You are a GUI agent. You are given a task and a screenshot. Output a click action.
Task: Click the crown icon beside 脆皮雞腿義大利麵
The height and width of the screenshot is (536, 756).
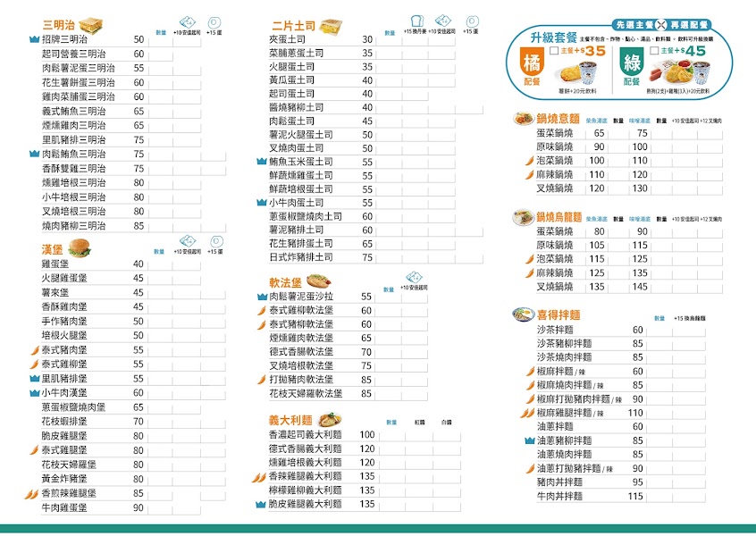tap(260, 504)
